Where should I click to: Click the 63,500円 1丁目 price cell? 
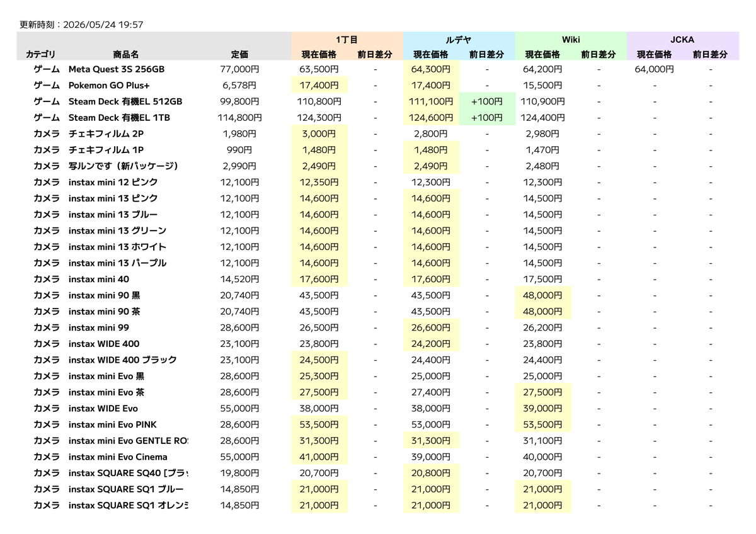(319, 69)
